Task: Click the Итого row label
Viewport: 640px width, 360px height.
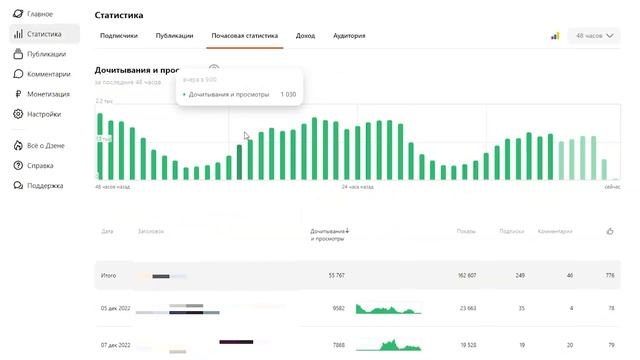Action: (x=108, y=276)
